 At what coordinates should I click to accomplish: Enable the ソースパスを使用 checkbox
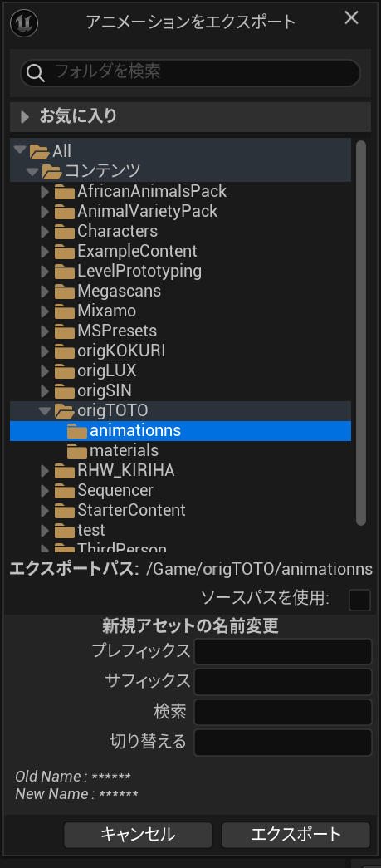coord(359,600)
